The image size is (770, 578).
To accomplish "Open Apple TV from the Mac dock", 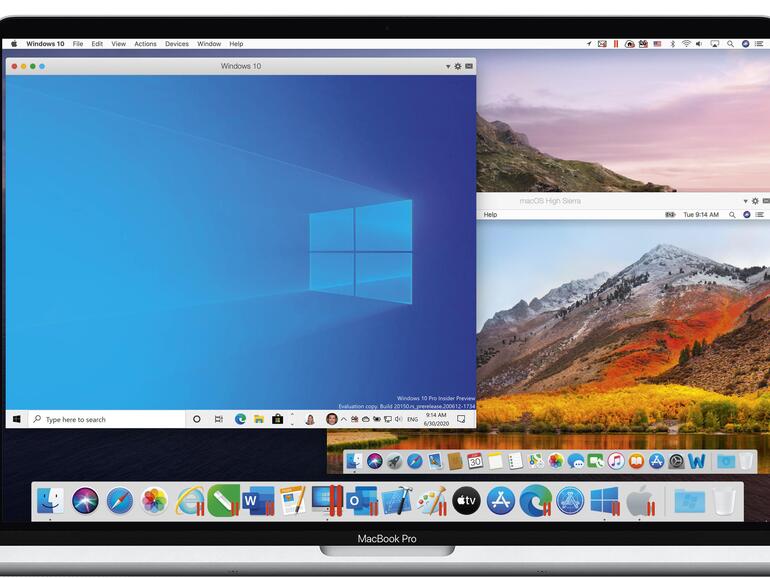I will click(466, 501).
